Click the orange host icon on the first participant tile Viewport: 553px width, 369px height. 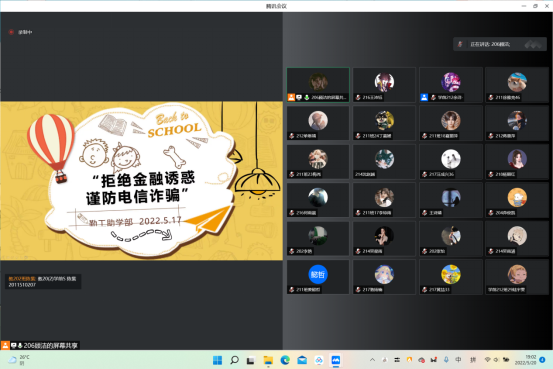click(291, 97)
